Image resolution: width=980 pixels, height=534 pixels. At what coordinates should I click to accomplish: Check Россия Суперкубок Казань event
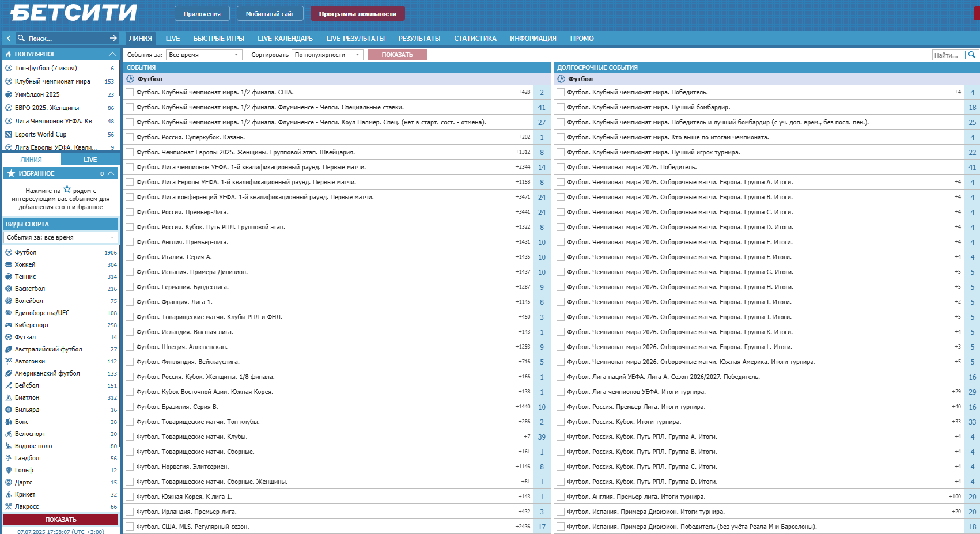[x=130, y=137]
